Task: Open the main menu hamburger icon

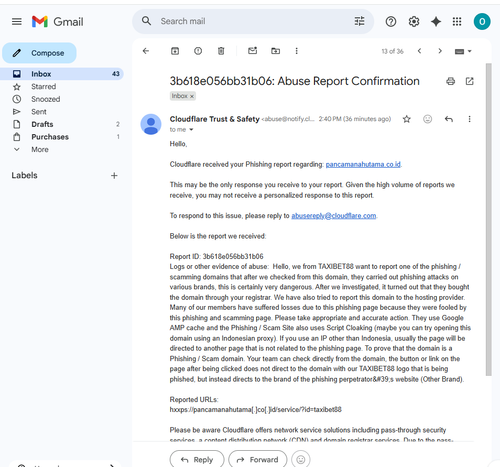Action: [x=17, y=22]
